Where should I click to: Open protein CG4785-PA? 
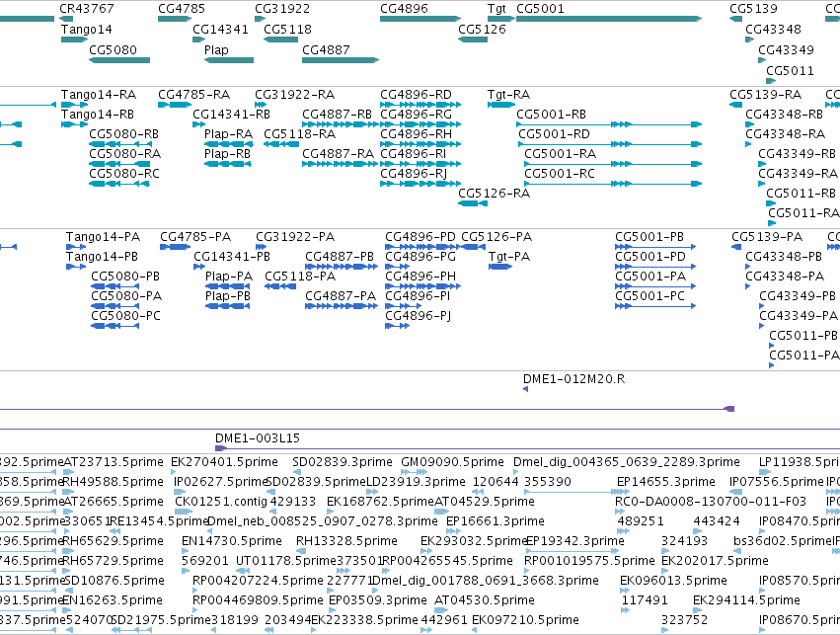tap(195, 237)
